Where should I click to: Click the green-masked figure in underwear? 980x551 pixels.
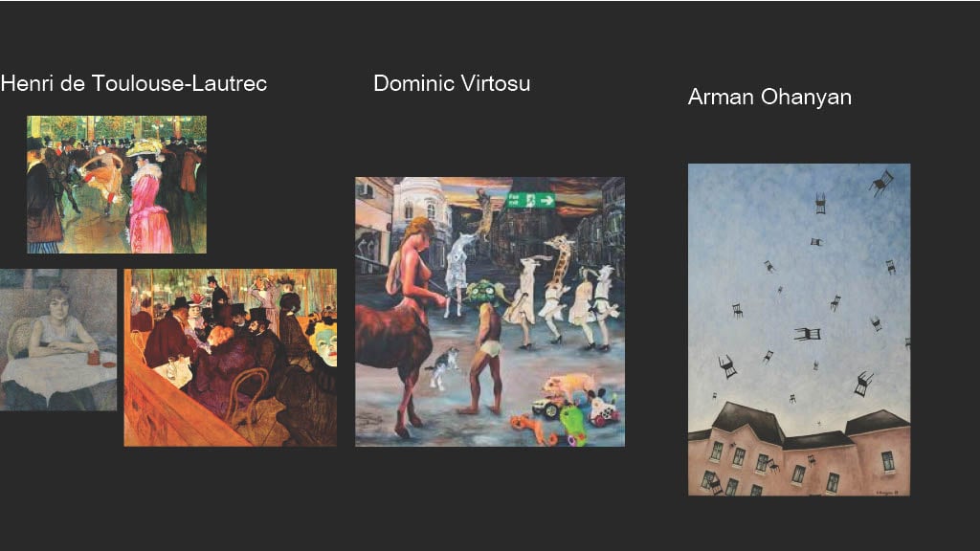tap(485, 346)
